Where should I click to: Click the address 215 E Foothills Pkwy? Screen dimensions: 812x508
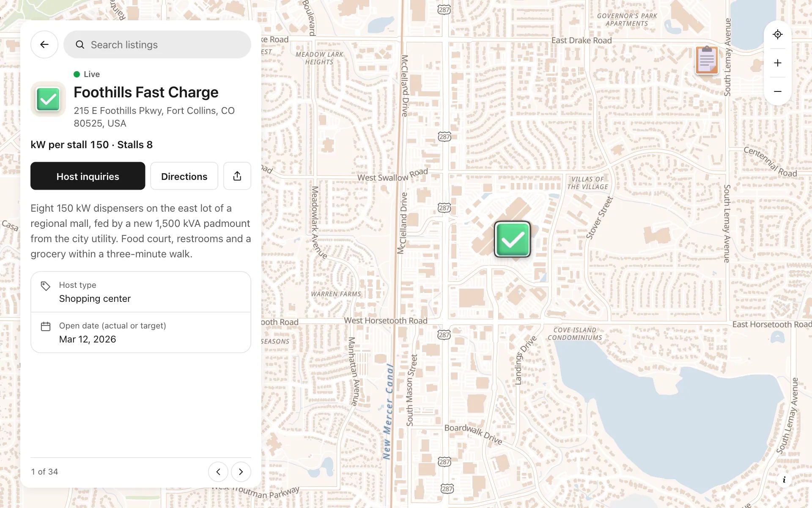point(154,117)
